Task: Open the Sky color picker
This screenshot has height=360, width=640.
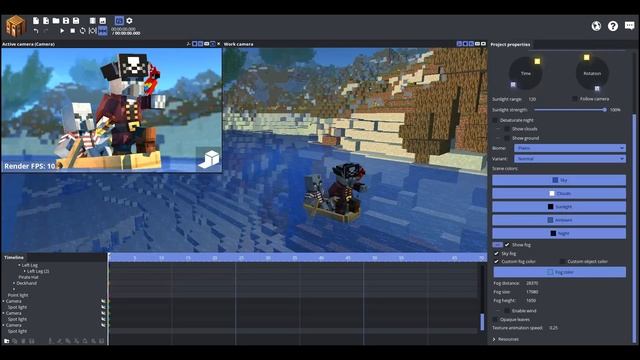Action: (x=559, y=180)
